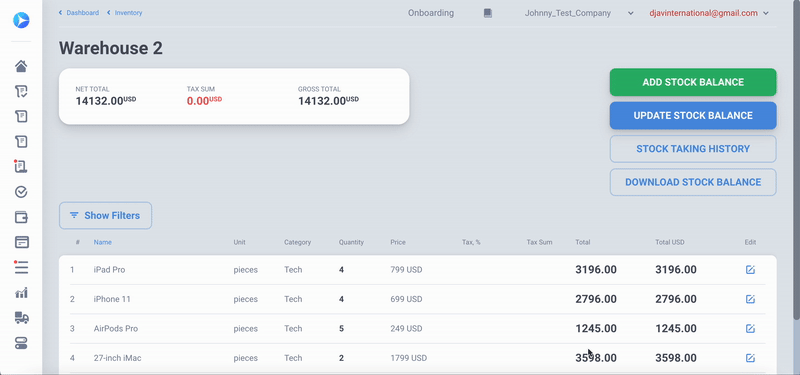Click the '699 USD' price cell
The width and height of the screenshot is (800, 375).
(406, 299)
